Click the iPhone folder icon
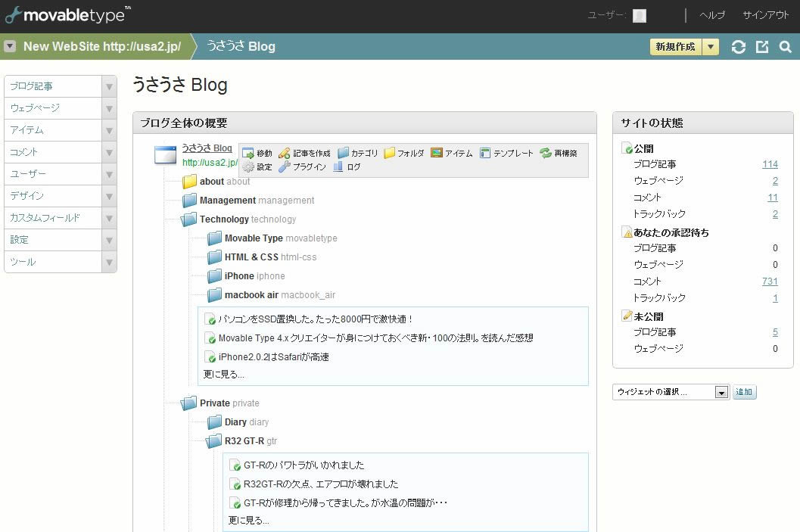Image resolution: width=800 pixels, height=532 pixels. (x=214, y=275)
